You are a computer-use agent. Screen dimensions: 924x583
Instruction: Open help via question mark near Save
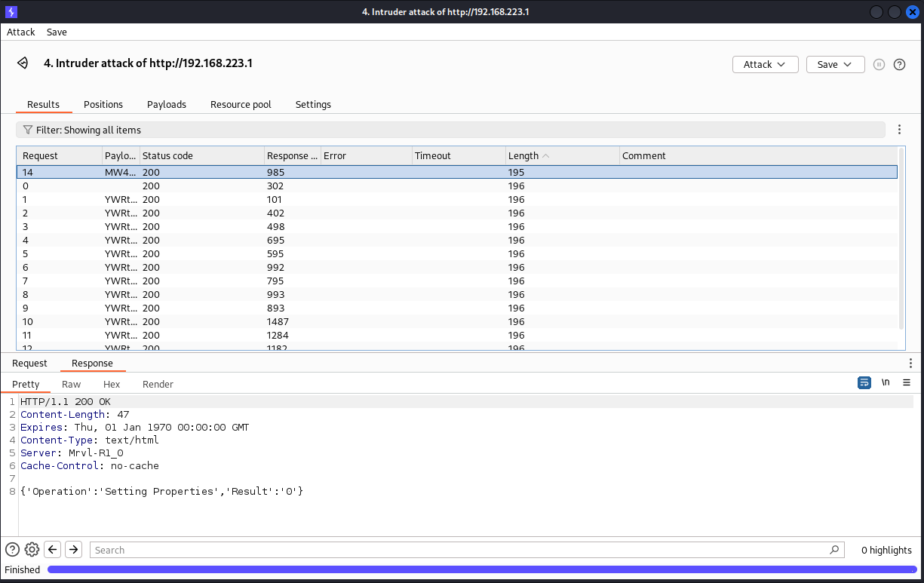899,64
